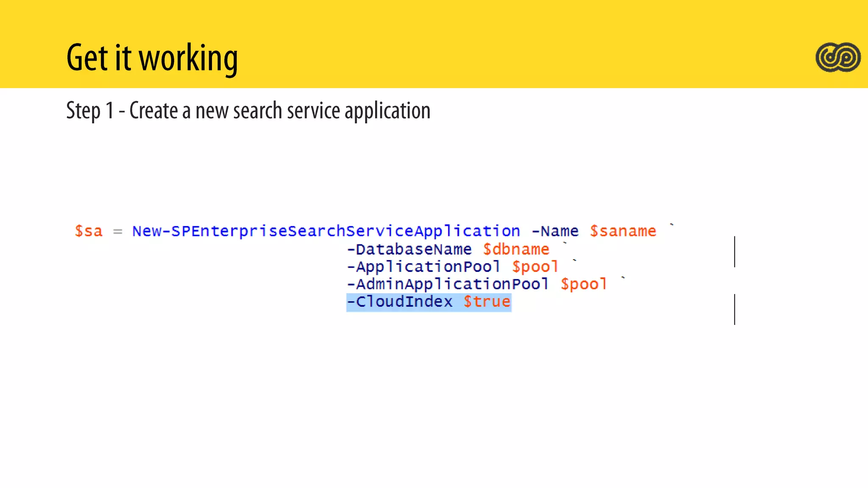Click the highlighted -CloudIndex parameter

click(400, 302)
